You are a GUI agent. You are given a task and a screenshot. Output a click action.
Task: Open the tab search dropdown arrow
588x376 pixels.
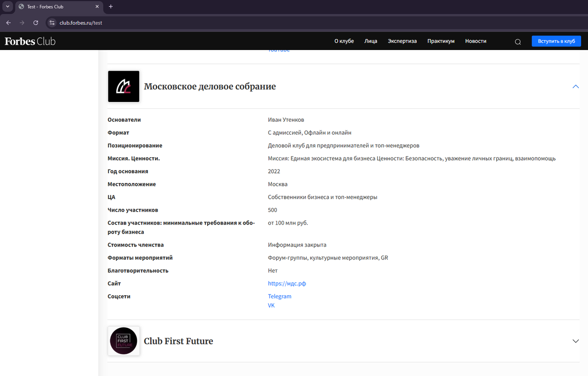[x=7, y=6]
